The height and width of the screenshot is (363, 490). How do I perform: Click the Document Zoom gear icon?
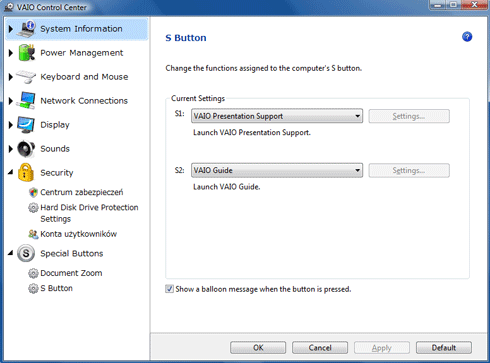(33, 273)
